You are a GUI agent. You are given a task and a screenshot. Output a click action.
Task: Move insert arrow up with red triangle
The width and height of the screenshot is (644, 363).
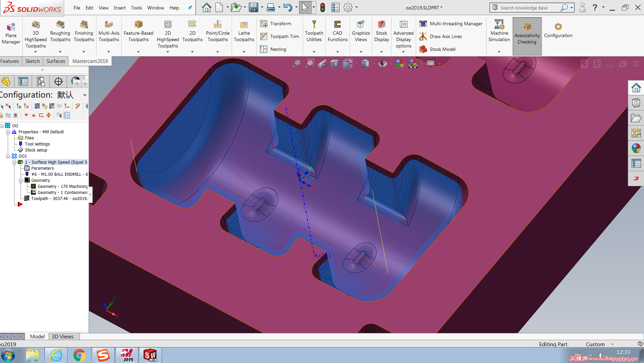tap(34, 115)
